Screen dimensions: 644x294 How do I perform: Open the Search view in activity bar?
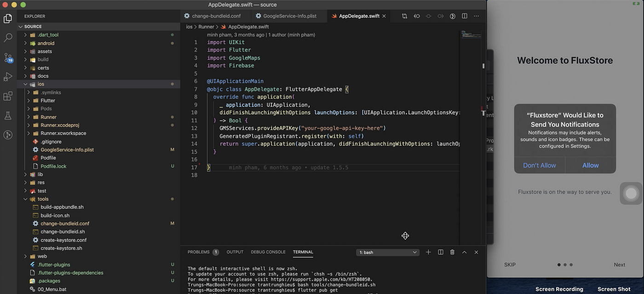coord(8,38)
